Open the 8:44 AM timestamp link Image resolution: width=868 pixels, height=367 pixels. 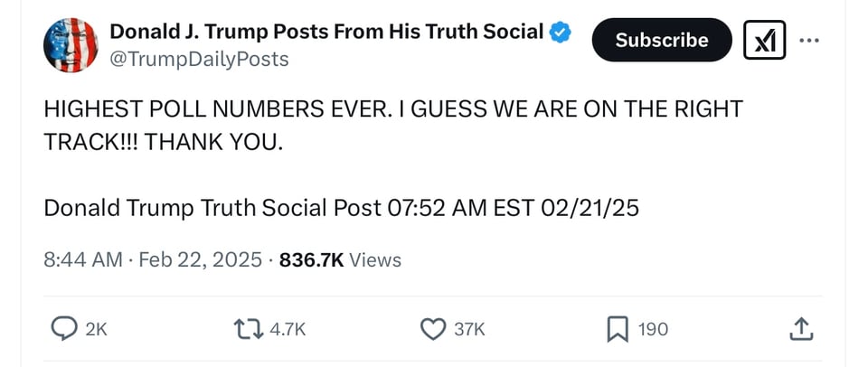pyautogui.click(x=82, y=259)
